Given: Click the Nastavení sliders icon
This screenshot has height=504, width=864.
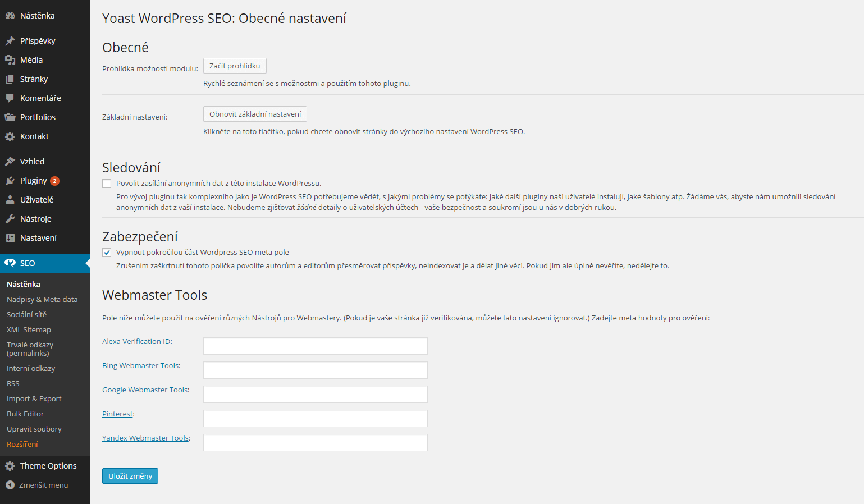Looking at the screenshot, I should [10, 238].
